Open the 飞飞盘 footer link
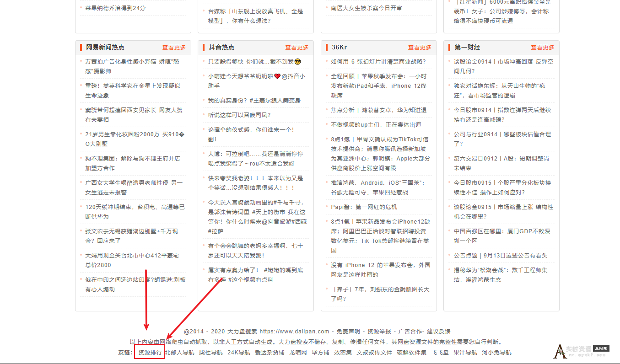This screenshot has height=364, width=620. point(440,353)
